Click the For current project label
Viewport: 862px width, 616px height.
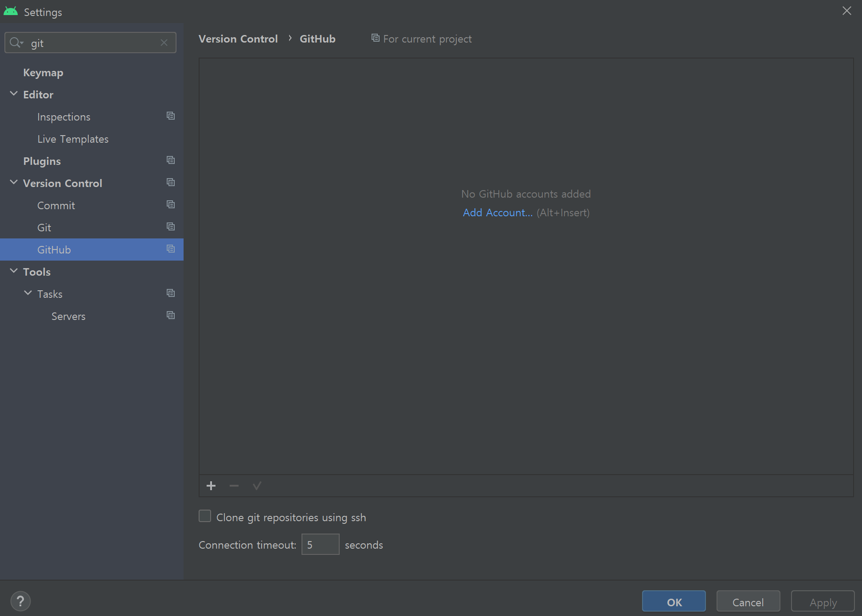tap(427, 39)
